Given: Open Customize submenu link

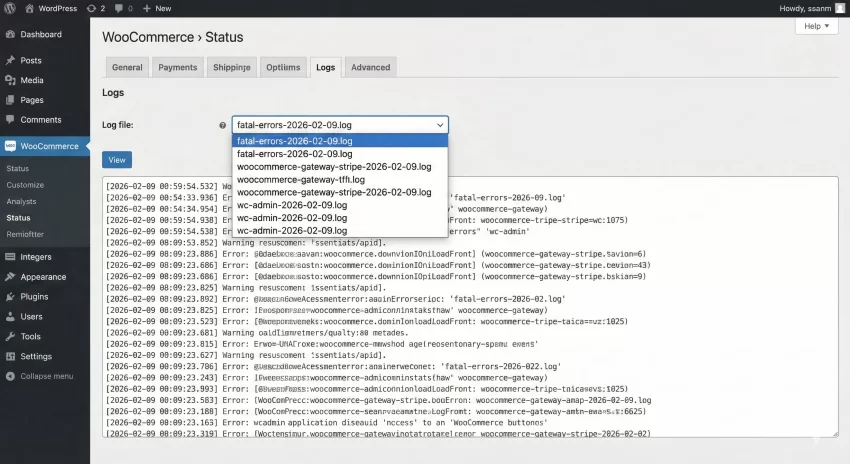Looking at the screenshot, I should (x=25, y=185).
